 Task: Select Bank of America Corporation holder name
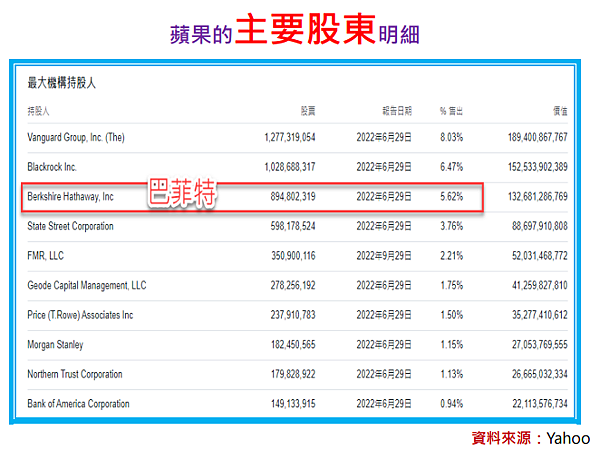78,404
